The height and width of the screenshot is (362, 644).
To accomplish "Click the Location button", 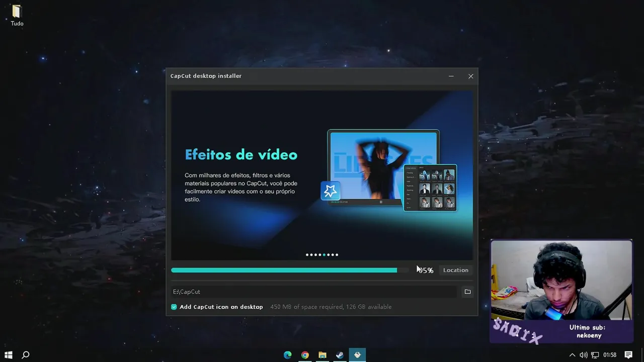I will [x=455, y=270].
